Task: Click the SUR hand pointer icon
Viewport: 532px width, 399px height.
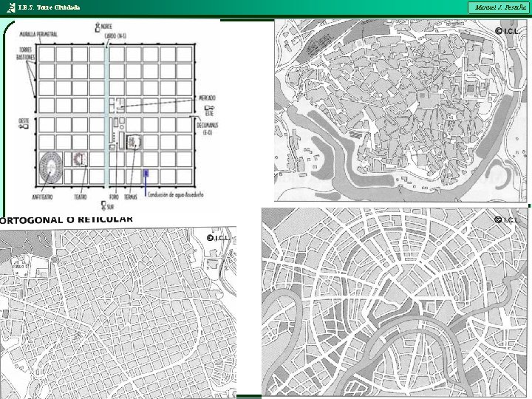Action: pyautogui.click(x=104, y=205)
